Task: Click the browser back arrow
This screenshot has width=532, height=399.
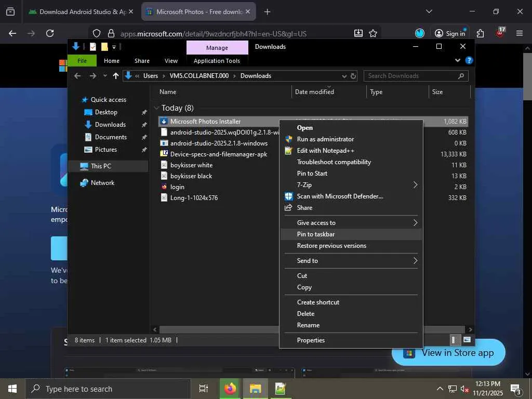Action: click(x=12, y=33)
